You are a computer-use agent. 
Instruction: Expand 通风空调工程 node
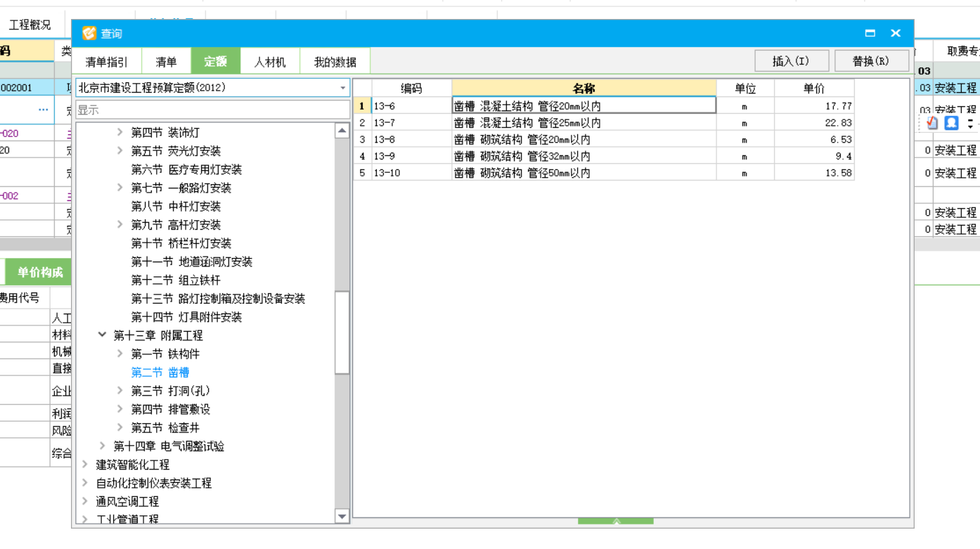(85, 501)
